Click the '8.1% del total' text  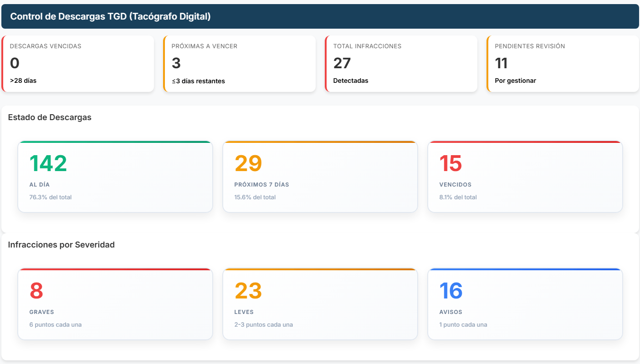point(458,197)
